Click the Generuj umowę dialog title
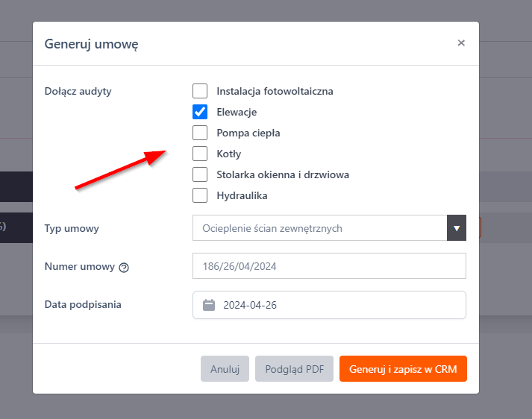The width and height of the screenshot is (532, 419). tap(92, 44)
